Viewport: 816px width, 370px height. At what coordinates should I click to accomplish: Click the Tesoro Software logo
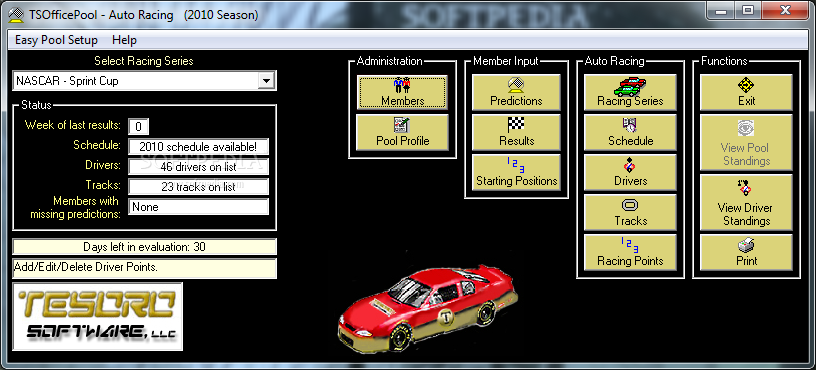tap(97, 316)
